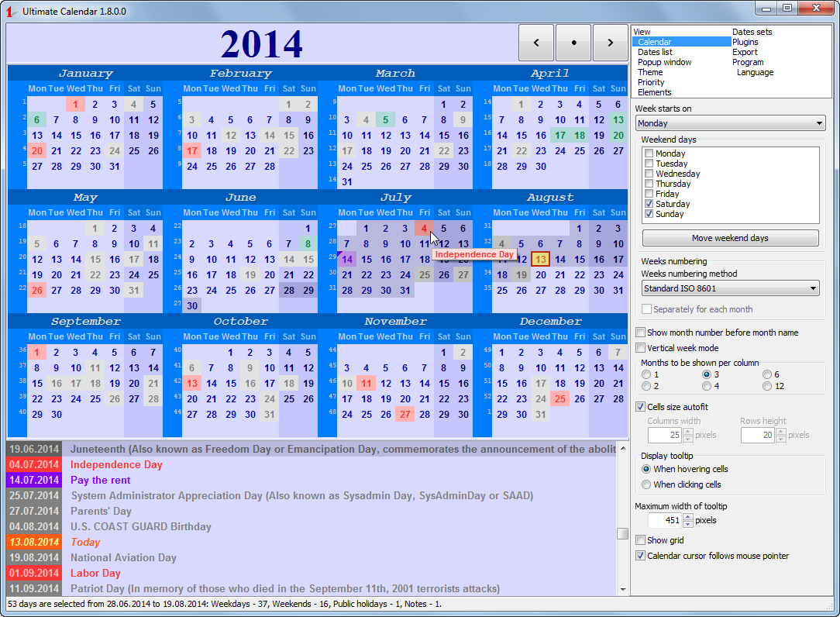Click Maximum width of tooltip field
The width and height of the screenshot is (840, 617).
(x=665, y=521)
